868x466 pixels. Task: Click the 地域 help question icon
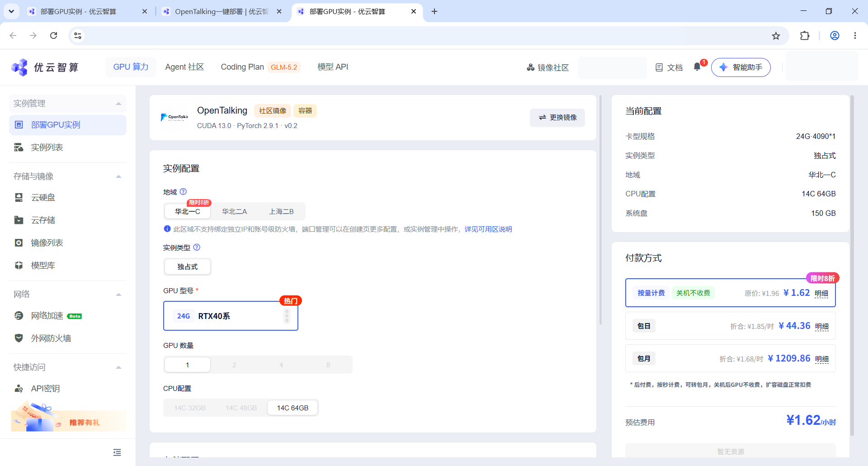click(183, 192)
